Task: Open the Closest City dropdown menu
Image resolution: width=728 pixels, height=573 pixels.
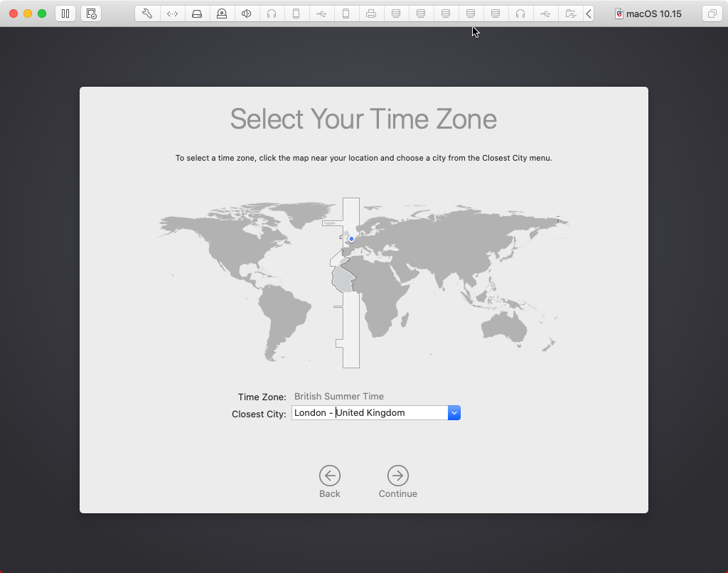Action: click(454, 412)
